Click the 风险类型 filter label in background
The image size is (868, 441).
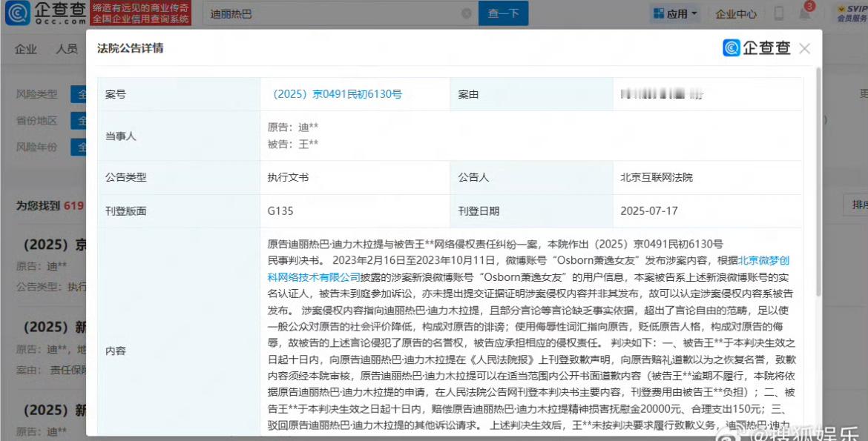[x=36, y=94]
